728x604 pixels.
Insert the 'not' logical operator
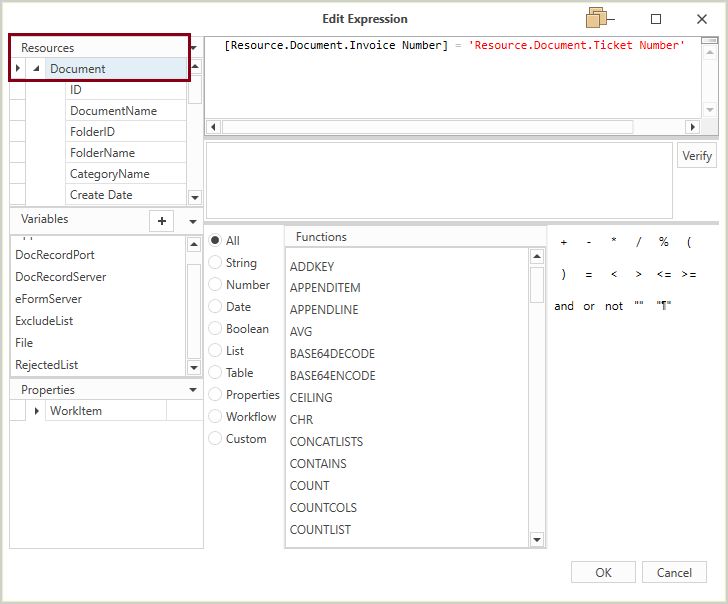(614, 306)
